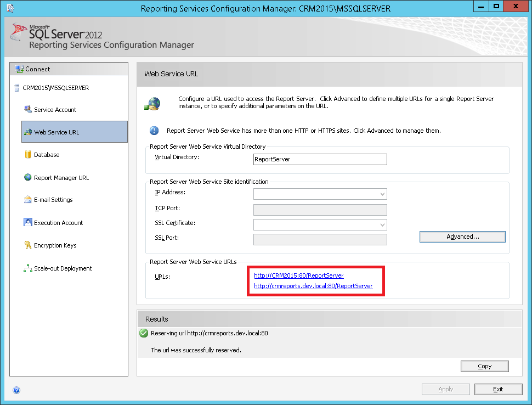
Task: Open the http://CRM2015:80/ReportServer link
Action: tap(298, 275)
